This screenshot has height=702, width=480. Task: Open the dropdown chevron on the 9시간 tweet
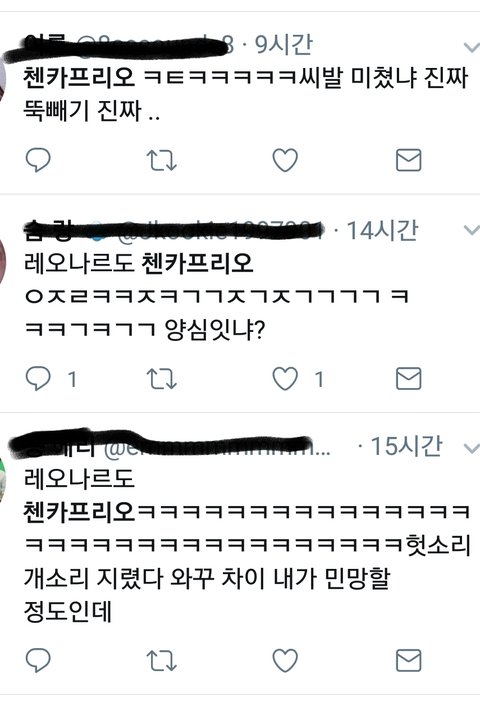471,47
